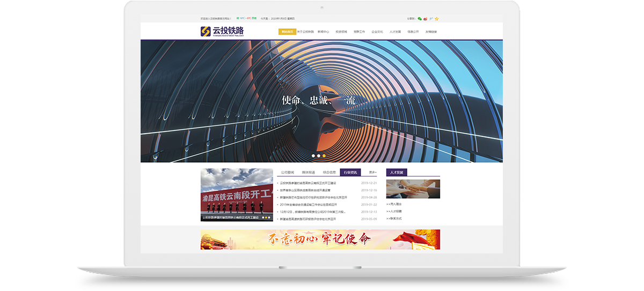Click the WeChat share icon

coord(420,18)
